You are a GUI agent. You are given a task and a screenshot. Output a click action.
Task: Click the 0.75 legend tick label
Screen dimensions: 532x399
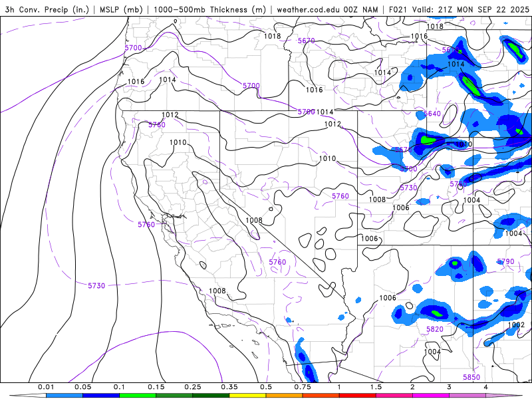pos(303,387)
